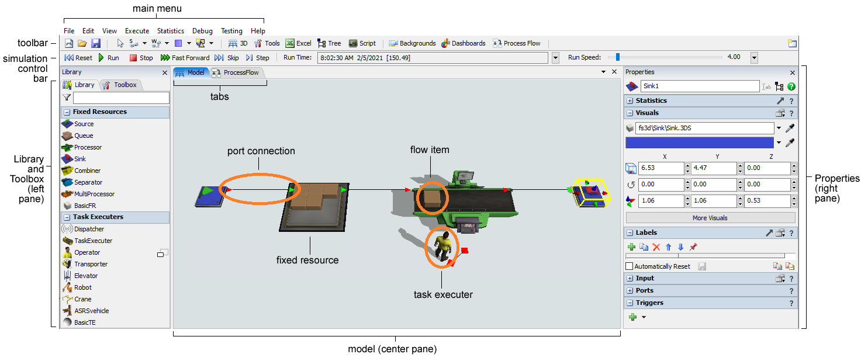Click the More Visuals button
This screenshot has width=868, height=361.
(x=710, y=218)
